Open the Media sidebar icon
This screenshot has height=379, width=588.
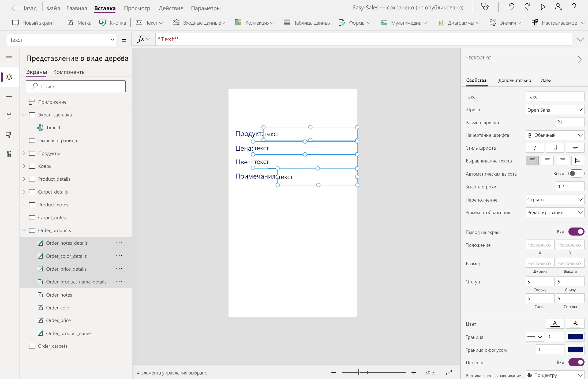click(x=9, y=135)
